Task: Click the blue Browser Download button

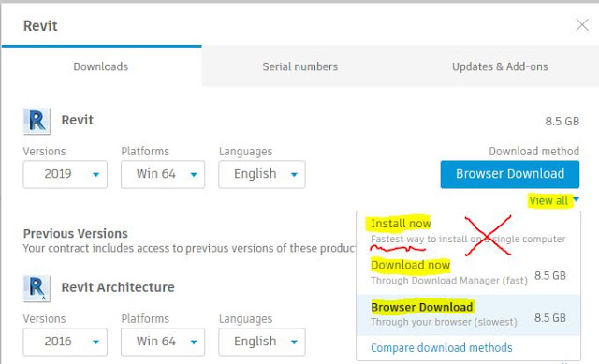Action: pyautogui.click(x=509, y=174)
